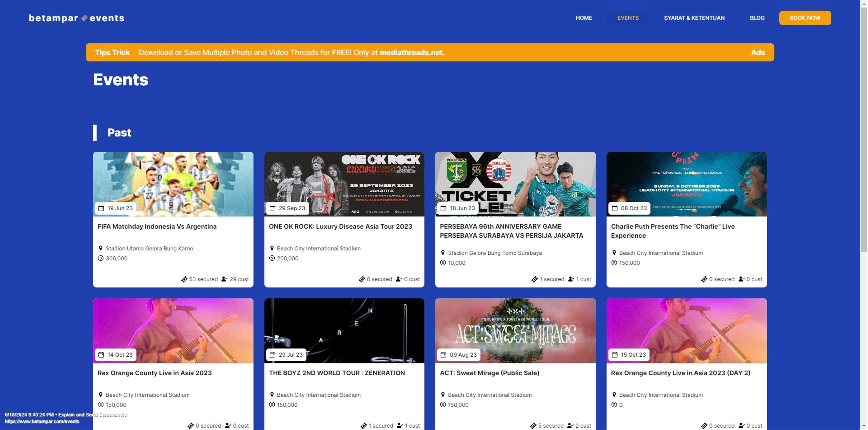
Task: Click customer icon beside 29 cust
Action: pyautogui.click(x=224, y=279)
